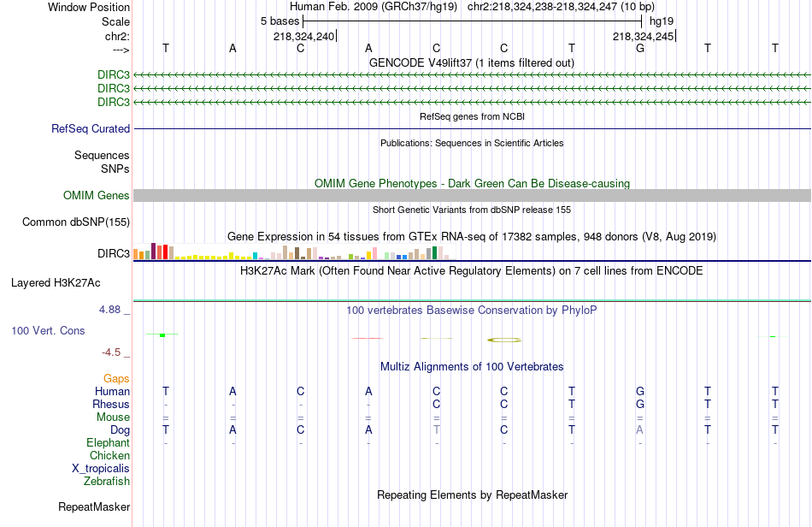This screenshot has height=527, width=812.
Task: Click the greyed A base in Dog row
Action: pyautogui.click(x=640, y=430)
